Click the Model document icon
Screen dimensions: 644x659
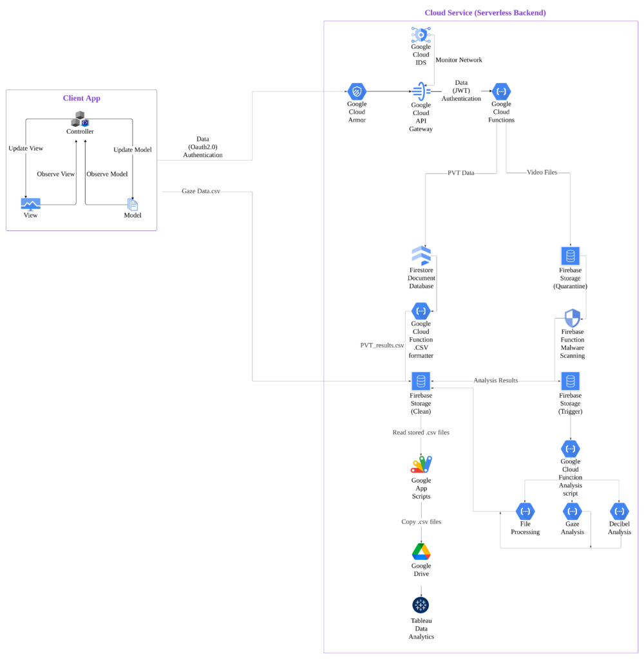(x=133, y=205)
